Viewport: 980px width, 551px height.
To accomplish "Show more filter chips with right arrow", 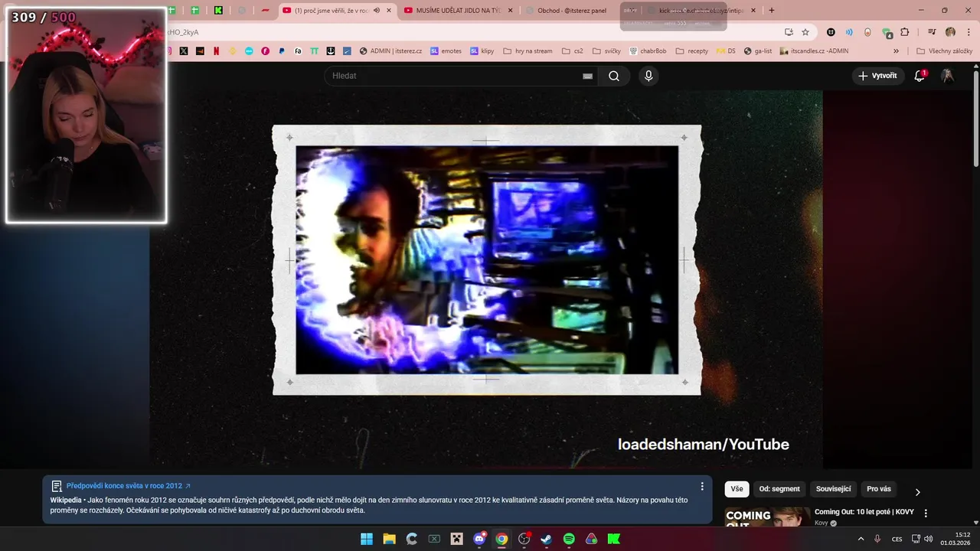I will tap(917, 491).
